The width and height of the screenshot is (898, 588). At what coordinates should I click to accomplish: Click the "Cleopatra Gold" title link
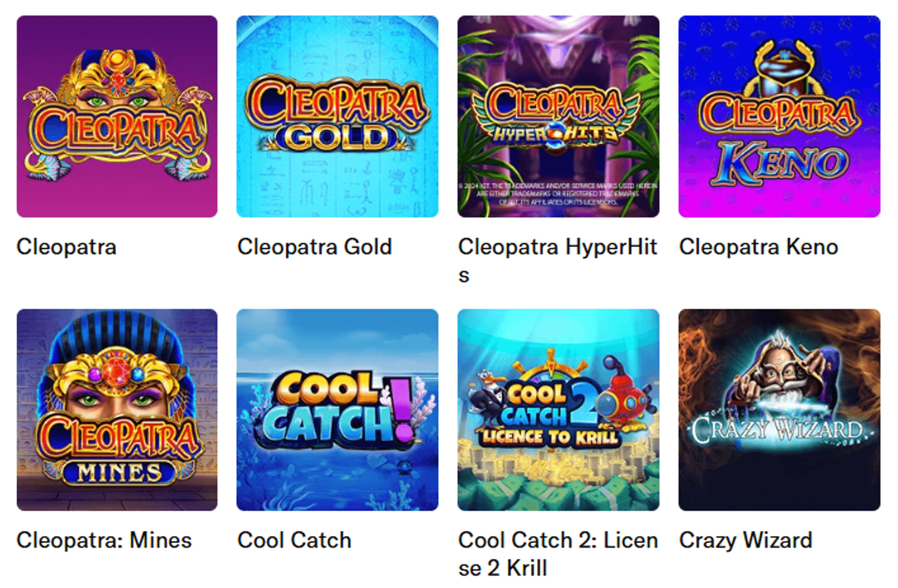click(314, 247)
